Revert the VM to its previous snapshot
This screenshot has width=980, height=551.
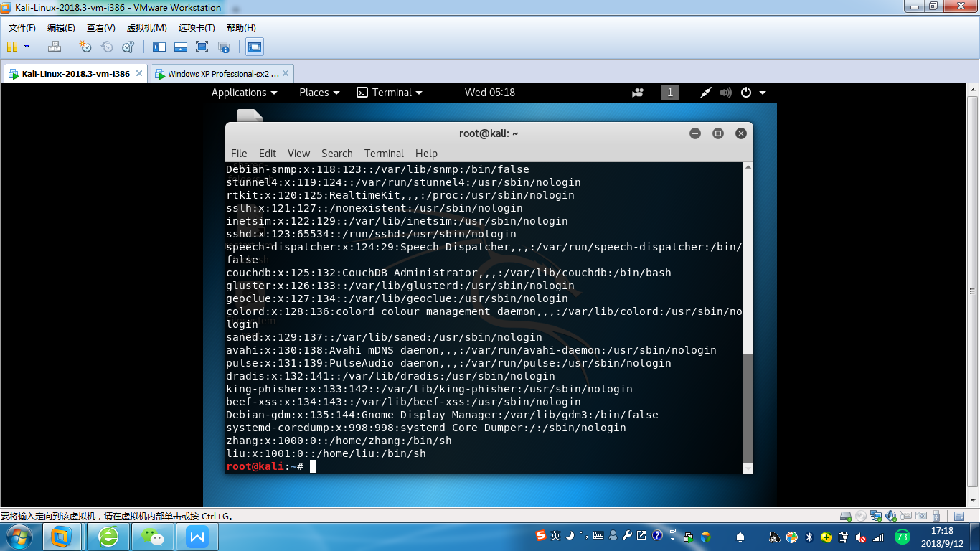[107, 47]
